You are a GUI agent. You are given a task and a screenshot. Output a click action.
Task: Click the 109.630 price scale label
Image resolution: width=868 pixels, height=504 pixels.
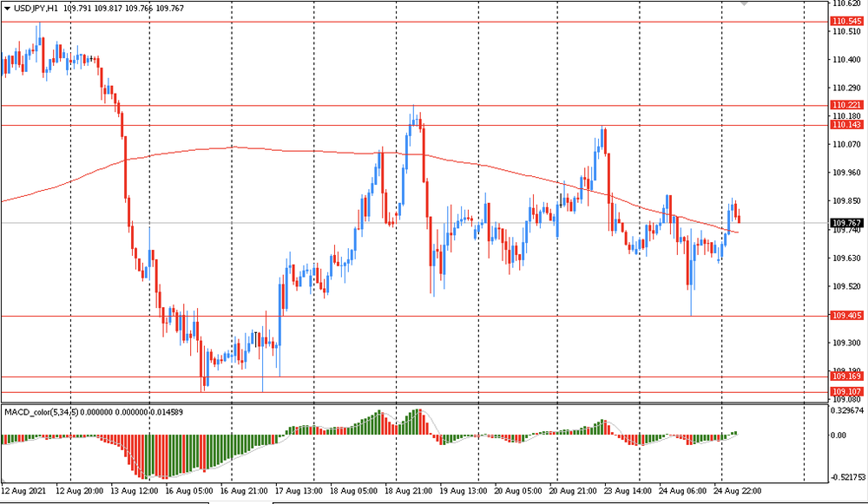click(x=847, y=258)
